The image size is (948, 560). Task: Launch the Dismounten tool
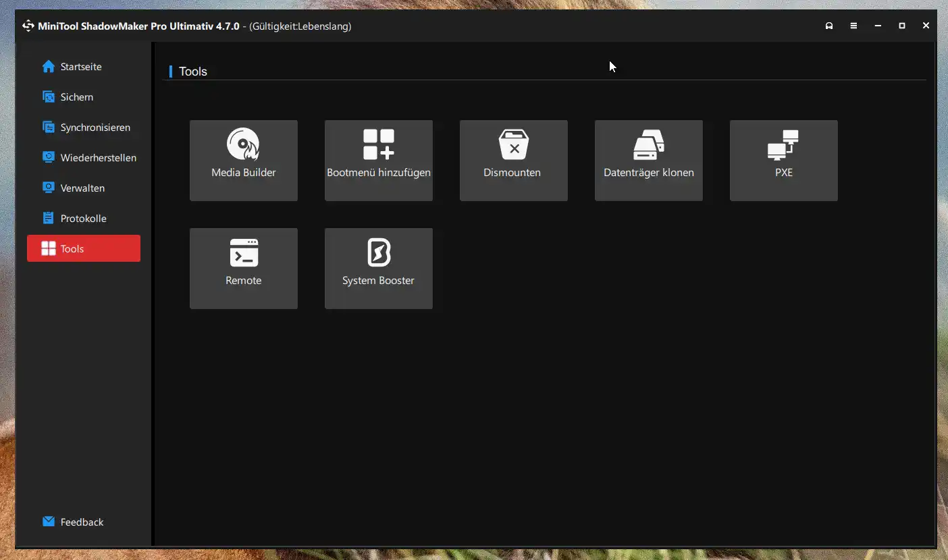[513, 161]
